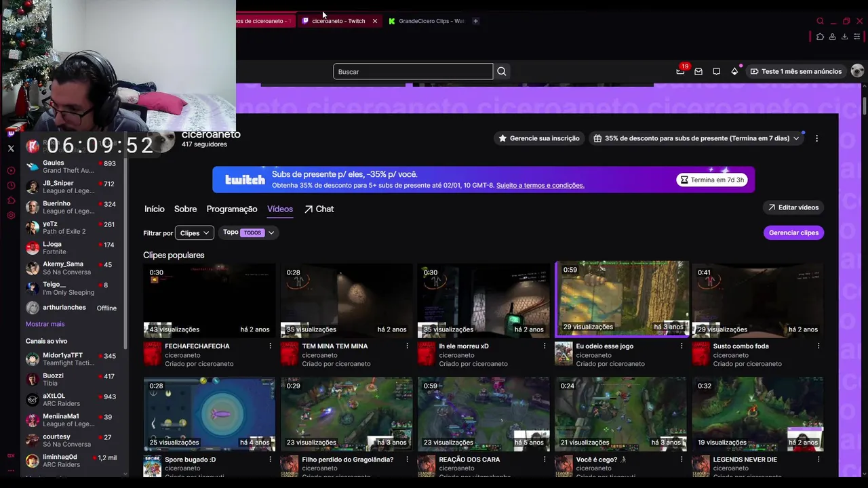Open Opera GX tab search icon

point(820,21)
